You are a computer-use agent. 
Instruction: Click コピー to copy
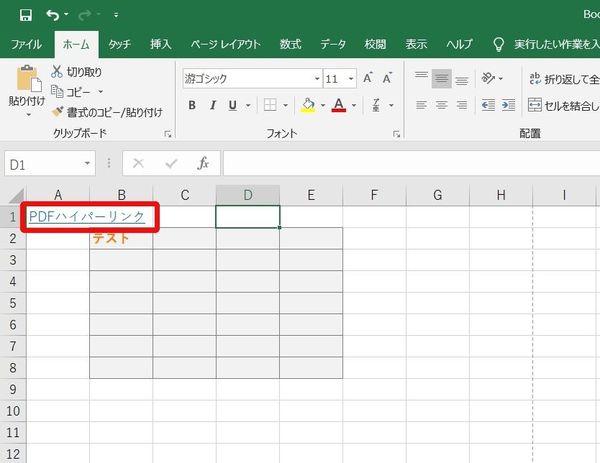72,92
